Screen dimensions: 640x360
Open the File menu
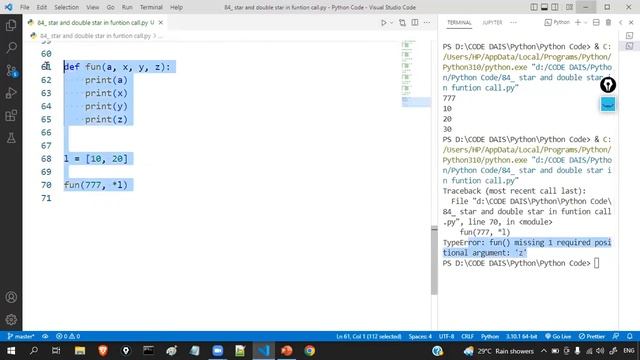(24, 7)
